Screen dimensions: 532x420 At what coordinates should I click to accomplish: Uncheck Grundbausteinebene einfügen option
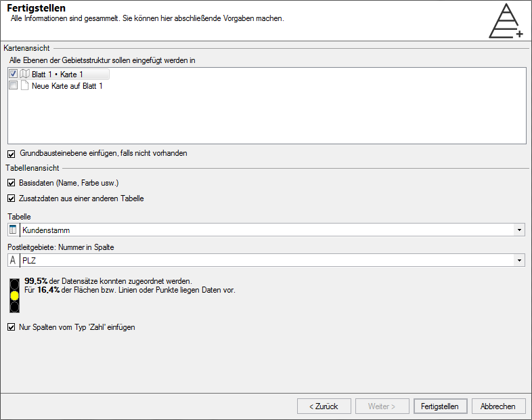click(12, 154)
